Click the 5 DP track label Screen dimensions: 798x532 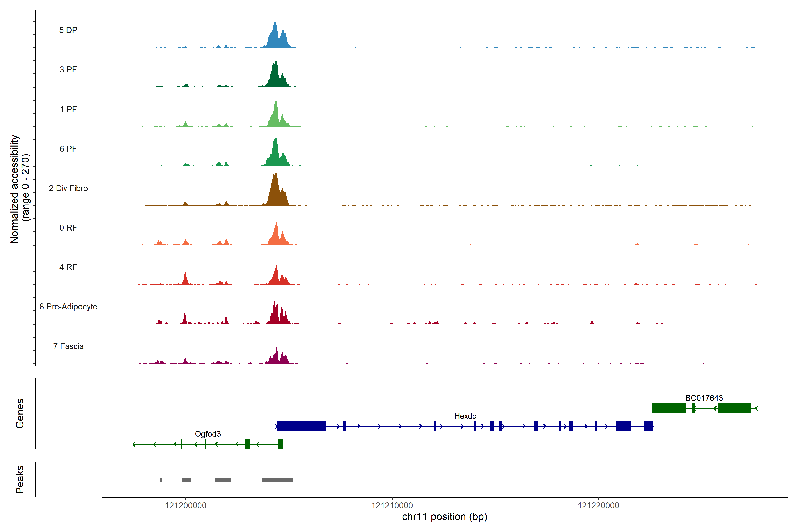point(68,30)
